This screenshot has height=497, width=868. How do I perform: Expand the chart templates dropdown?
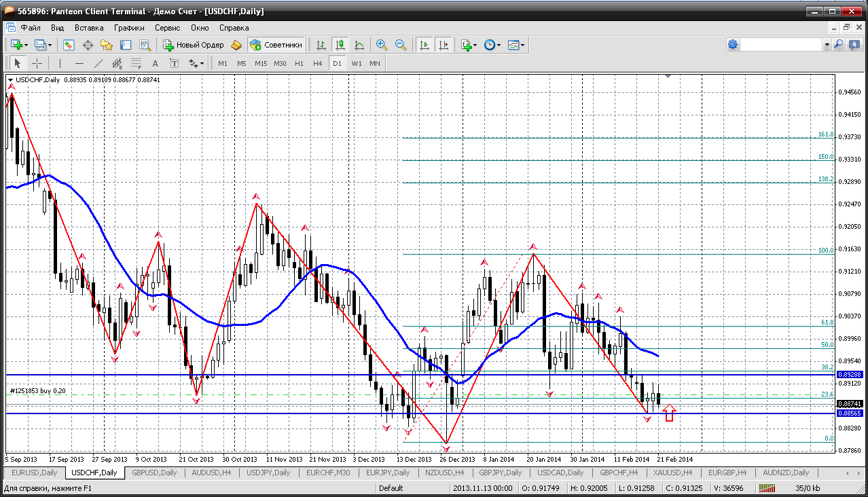coord(522,45)
